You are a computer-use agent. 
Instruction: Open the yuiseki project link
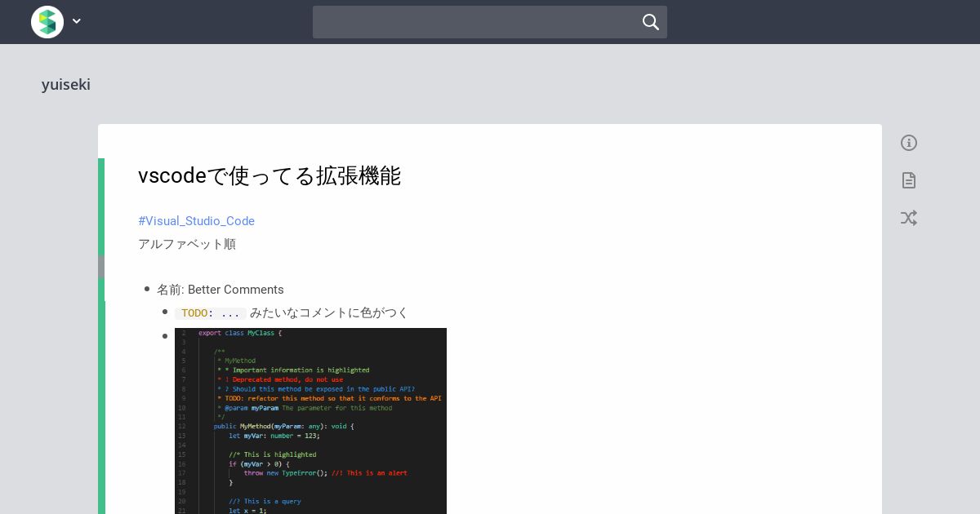click(66, 85)
